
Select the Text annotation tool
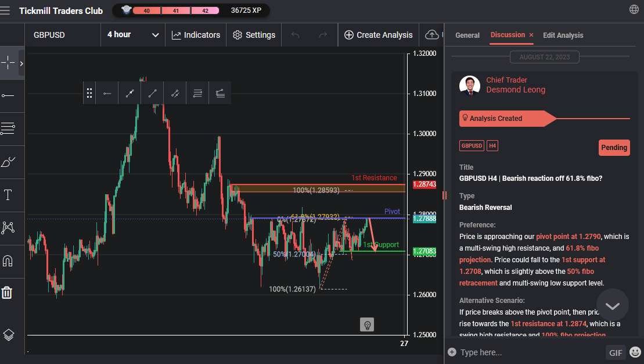click(8, 195)
